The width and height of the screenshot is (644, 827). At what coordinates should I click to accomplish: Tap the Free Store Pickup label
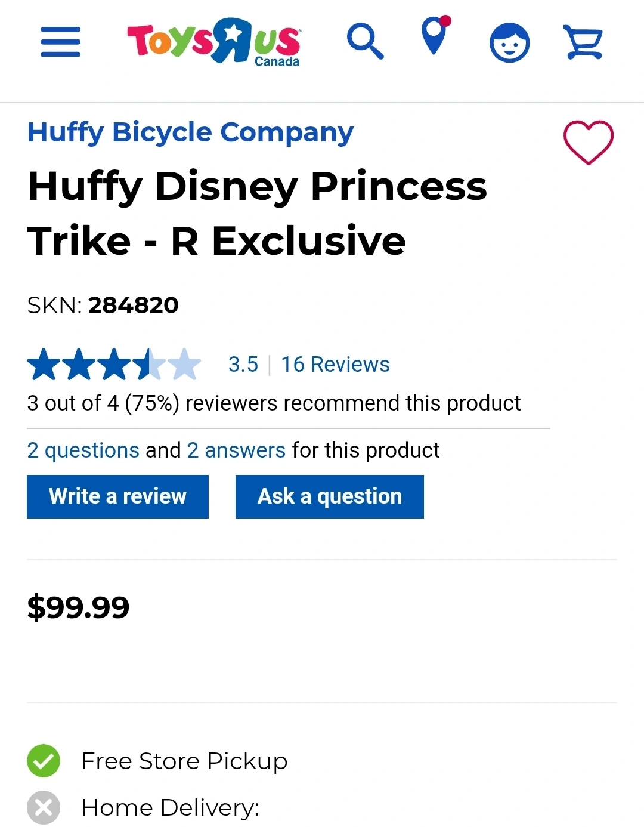[x=184, y=761]
